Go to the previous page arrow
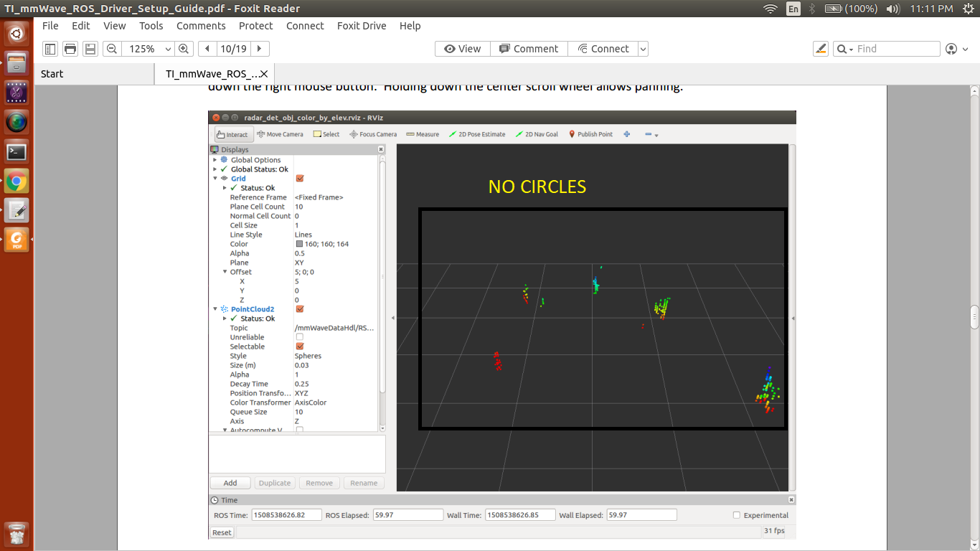 point(207,49)
